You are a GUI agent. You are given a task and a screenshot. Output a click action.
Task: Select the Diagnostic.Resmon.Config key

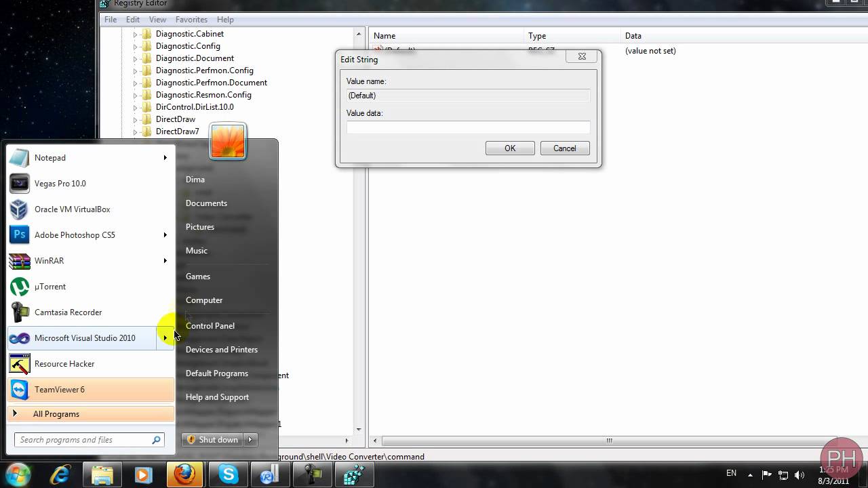203,95
